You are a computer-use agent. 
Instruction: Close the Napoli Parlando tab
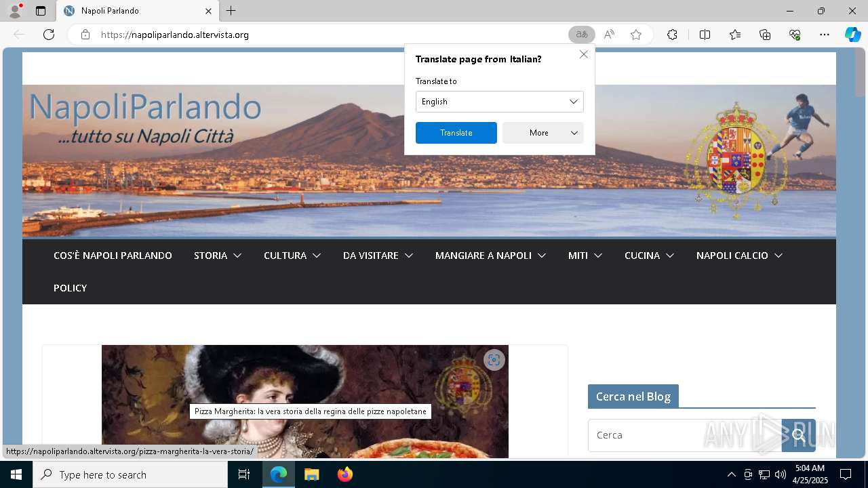(x=208, y=11)
